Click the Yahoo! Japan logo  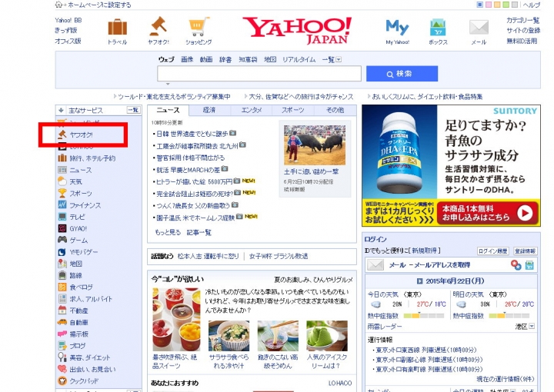[x=297, y=30]
